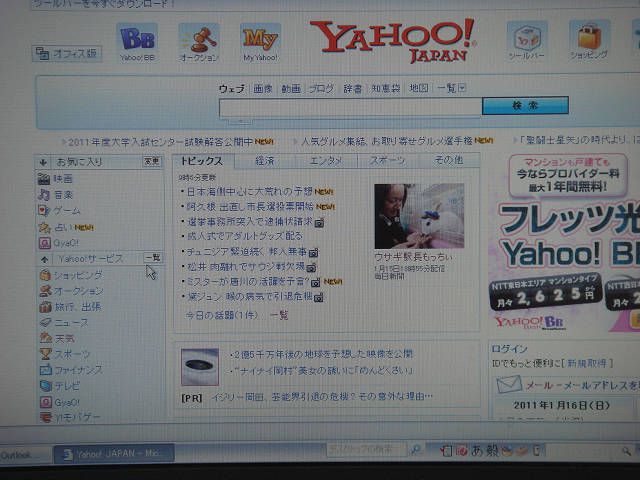Expand the Yahoo!サービス section arrow
Viewport: 640px width, 480px height.
44,259
